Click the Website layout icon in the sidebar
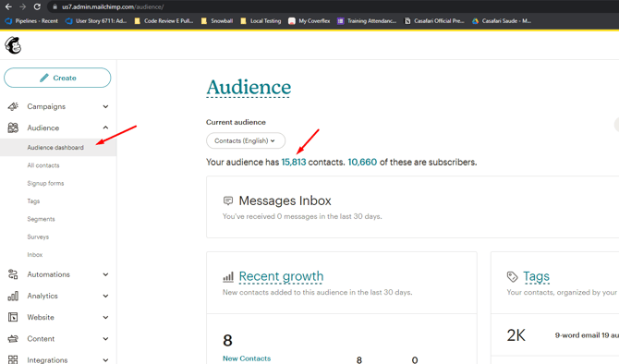 13,317
